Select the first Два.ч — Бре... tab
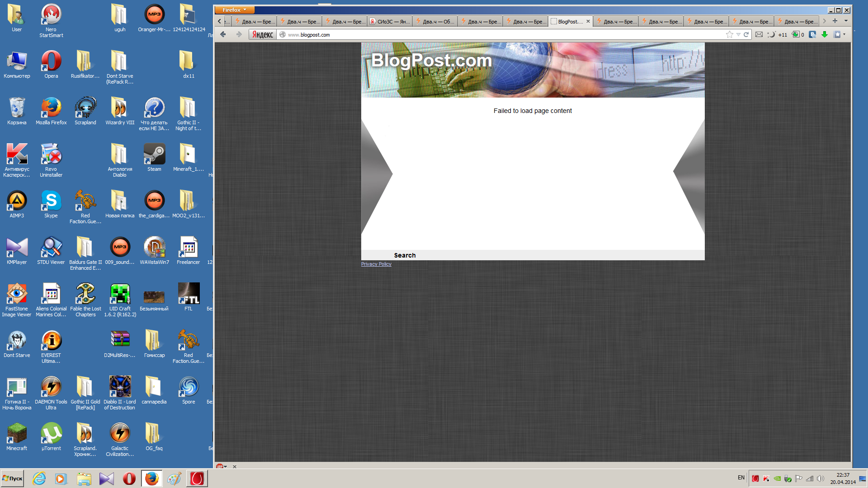 pyautogui.click(x=254, y=21)
